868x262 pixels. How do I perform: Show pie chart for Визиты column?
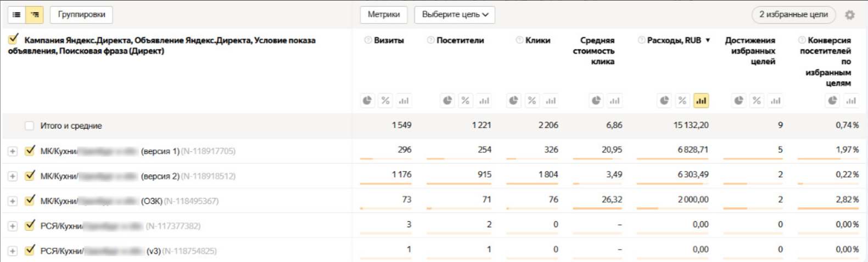[367, 100]
